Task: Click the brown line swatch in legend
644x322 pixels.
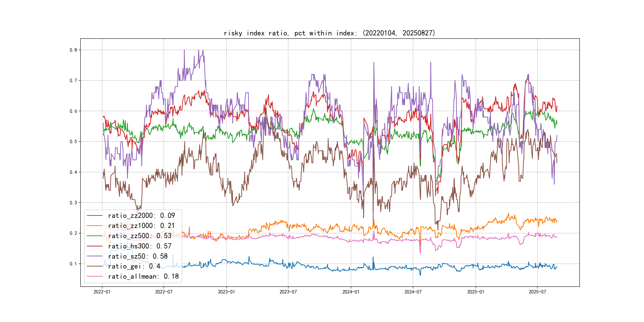Action: click(x=94, y=266)
